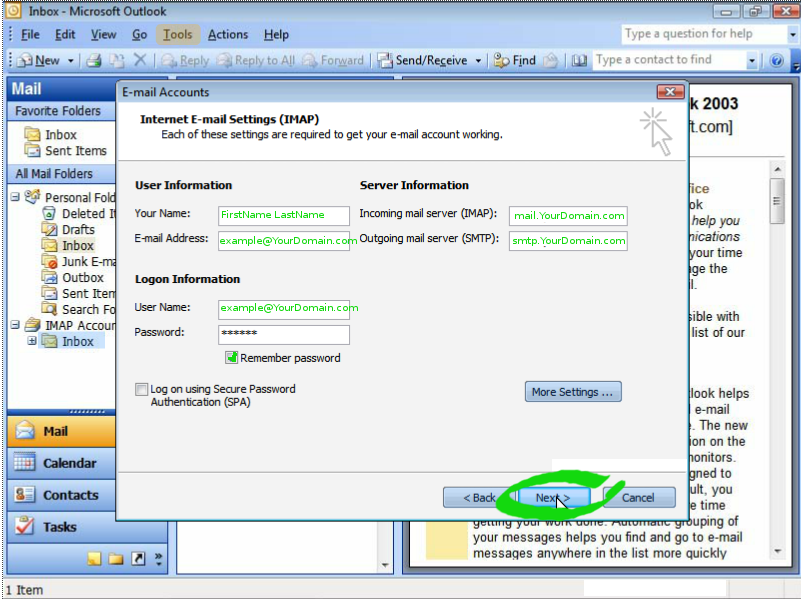Switch to the Mail pane button

(62, 432)
